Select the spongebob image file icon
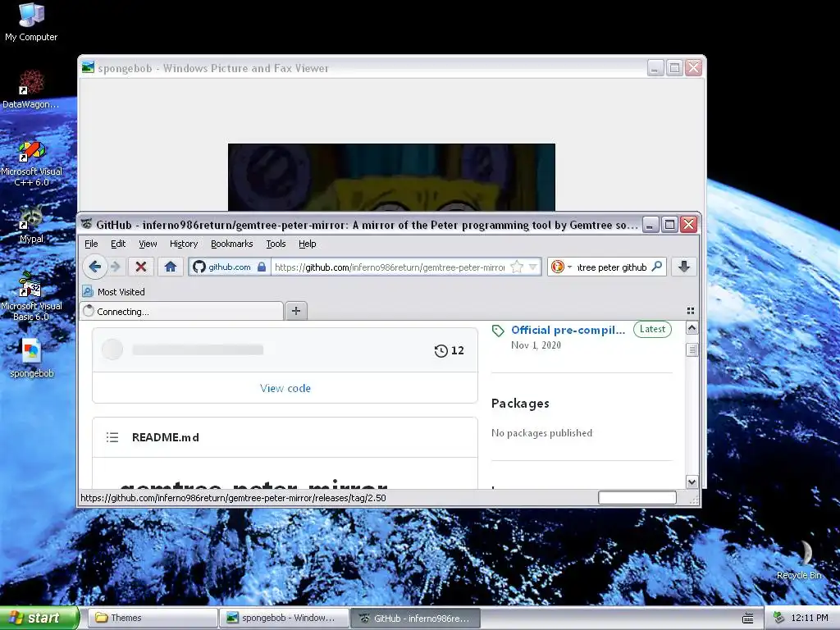840x630 pixels. [31, 358]
